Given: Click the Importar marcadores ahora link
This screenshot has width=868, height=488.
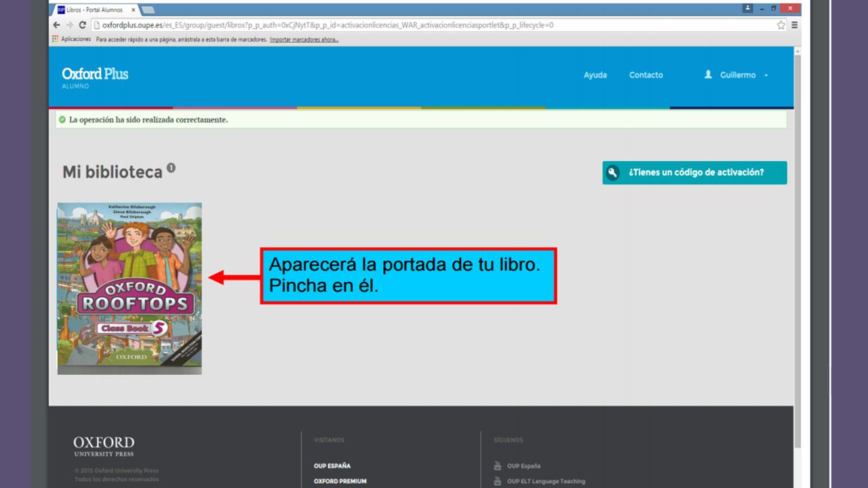Looking at the screenshot, I should (x=304, y=39).
